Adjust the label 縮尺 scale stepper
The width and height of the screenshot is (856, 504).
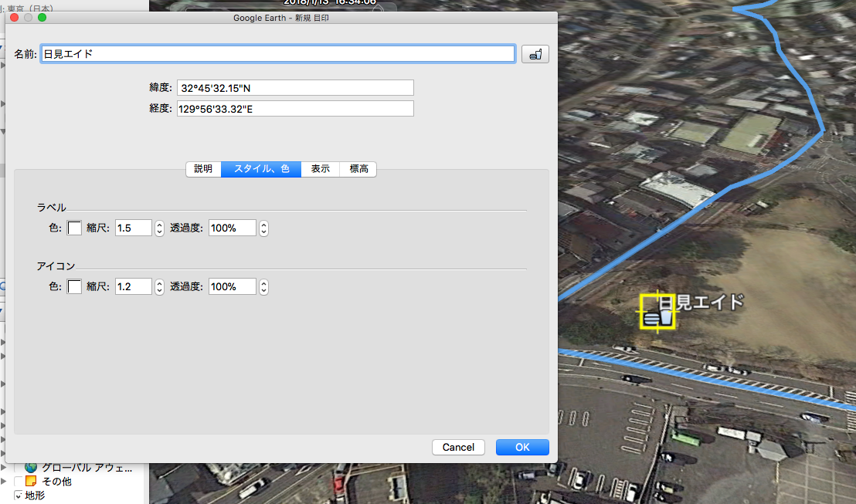click(x=159, y=228)
